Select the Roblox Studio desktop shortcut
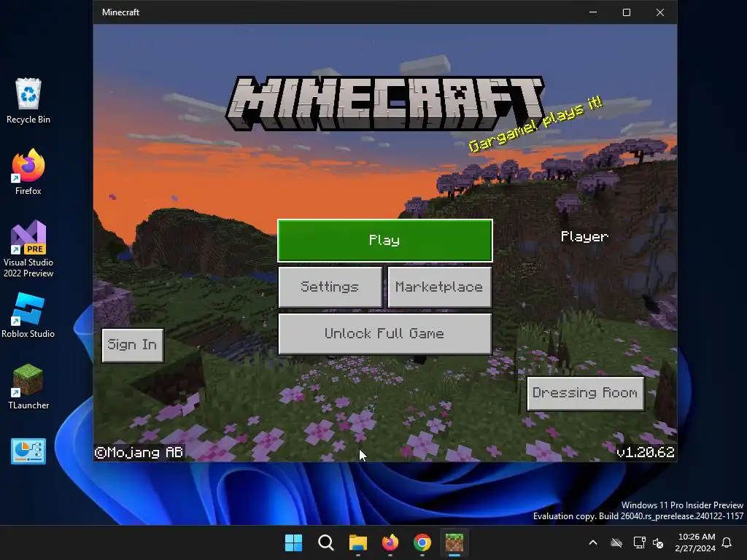Screen dimensions: 747x560 [x=28, y=315]
